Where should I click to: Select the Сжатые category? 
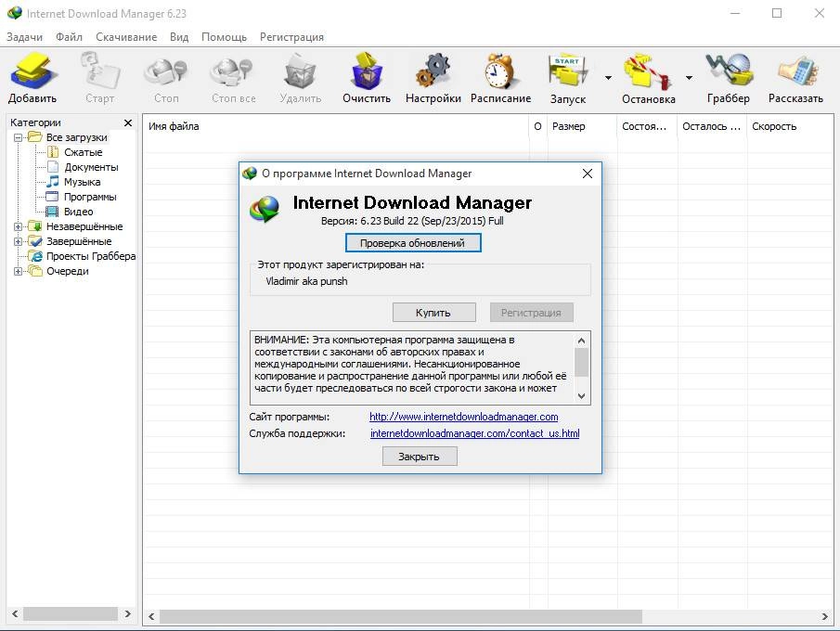point(83,153)
